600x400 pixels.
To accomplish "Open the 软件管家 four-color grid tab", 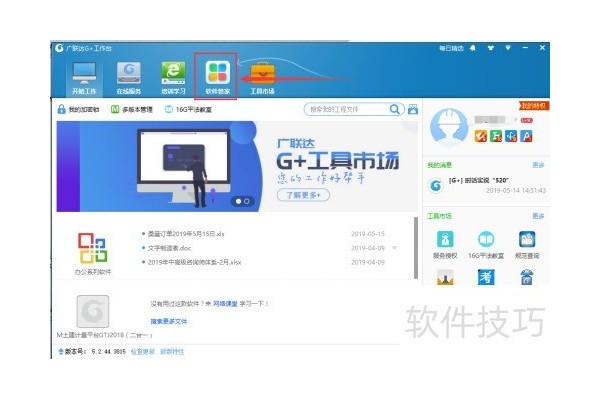I will (217, 77).
